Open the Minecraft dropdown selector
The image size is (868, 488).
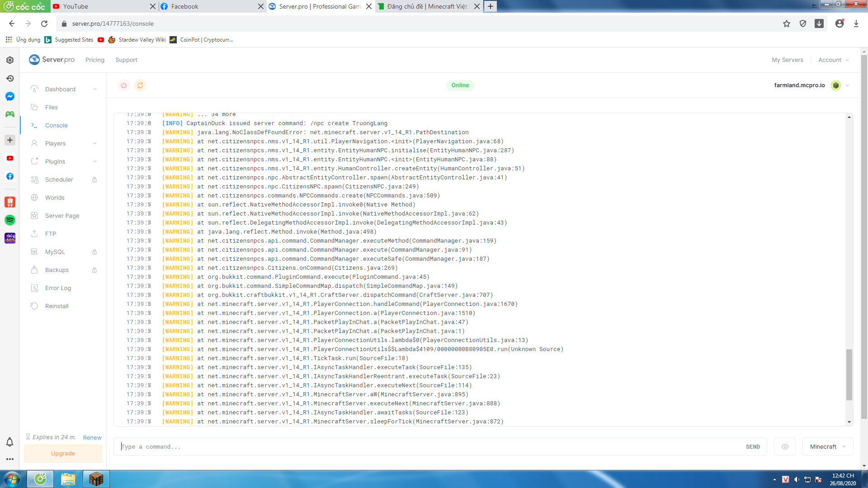(827, 446)
